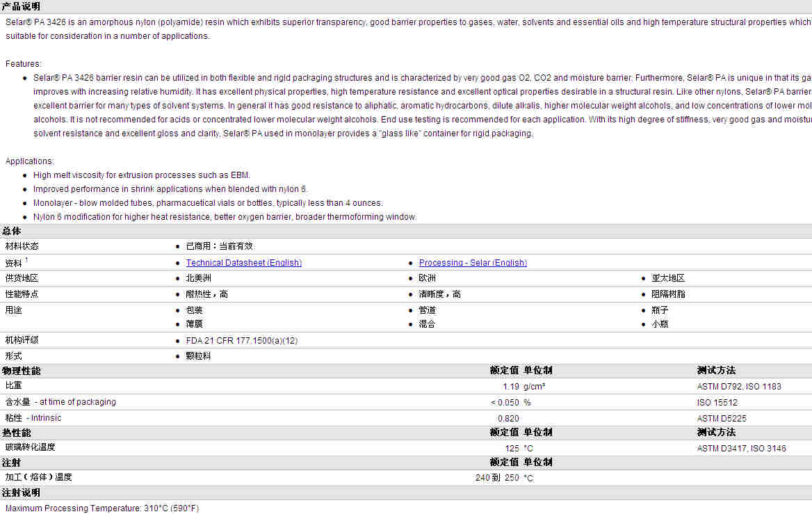Select the 总体 section header
Screen dimensions: 812x514
pos(11,231)
